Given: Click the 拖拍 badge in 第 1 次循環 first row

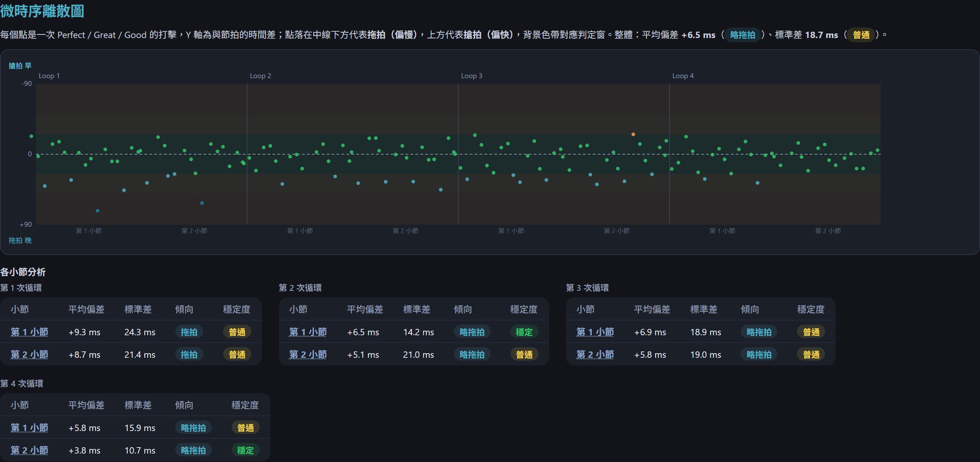Looking at the screenshot, I should 189,332.
